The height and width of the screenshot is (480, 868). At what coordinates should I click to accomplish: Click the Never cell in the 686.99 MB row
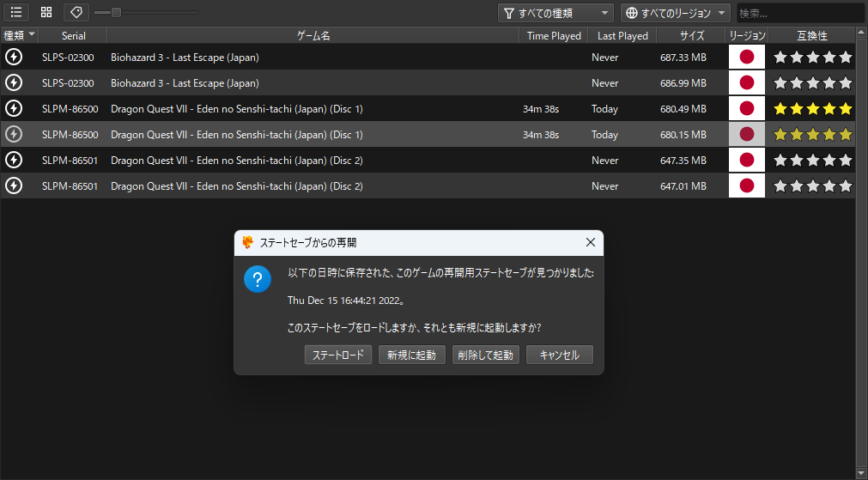(605, 83)
